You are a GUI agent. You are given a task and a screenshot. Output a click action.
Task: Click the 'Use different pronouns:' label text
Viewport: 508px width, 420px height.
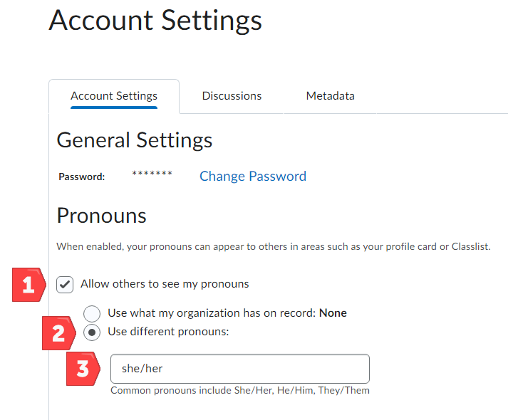click(x=168, y=332)
